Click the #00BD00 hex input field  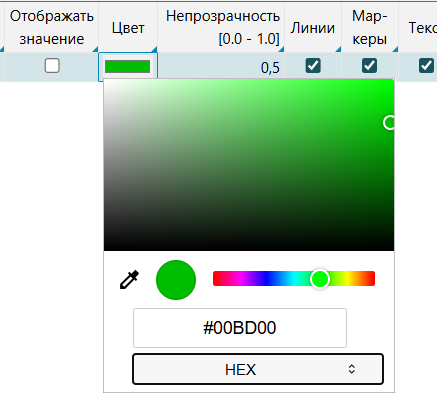click(x=240, y=328)
